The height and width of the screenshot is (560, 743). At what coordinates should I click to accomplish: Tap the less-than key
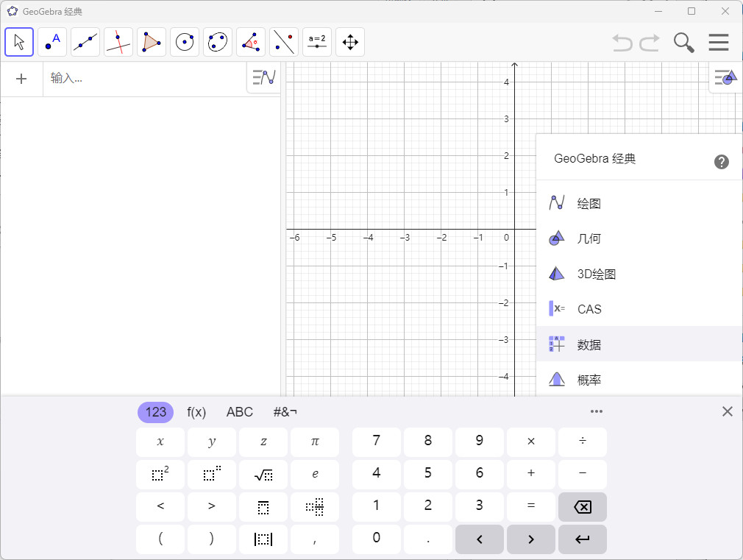[160, 506]
